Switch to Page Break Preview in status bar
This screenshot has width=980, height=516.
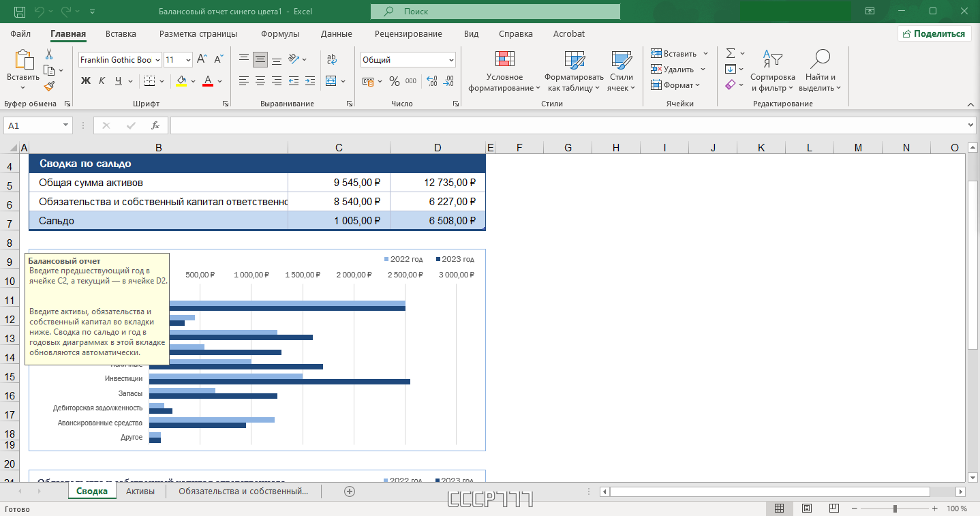click(x=834, y=509)
